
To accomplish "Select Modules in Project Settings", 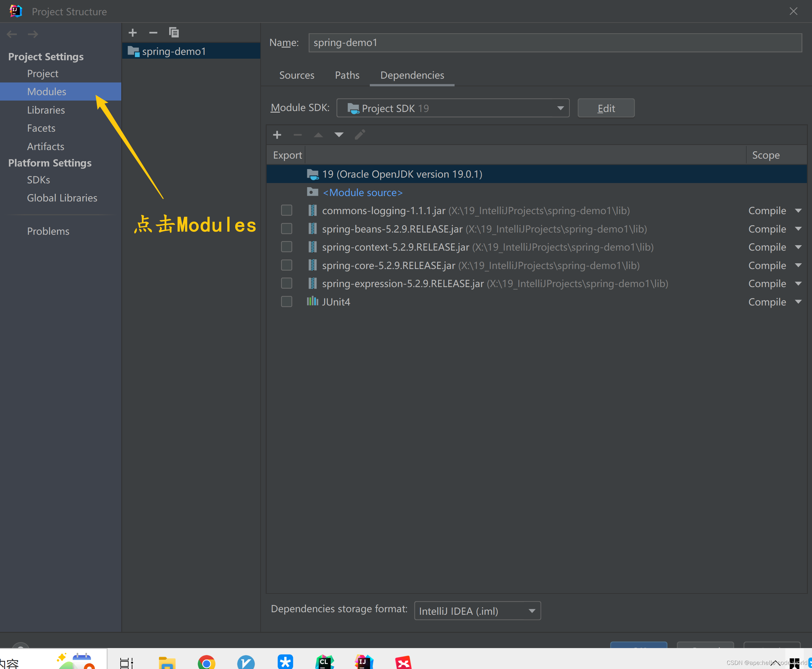I will pos(61,91).
